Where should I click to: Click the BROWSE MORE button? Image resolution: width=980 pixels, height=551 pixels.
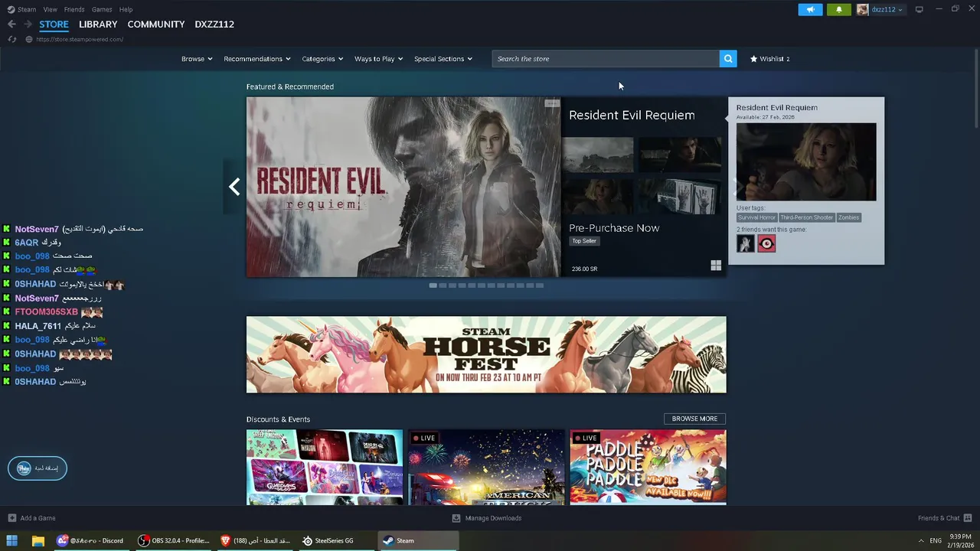click(x=694, y=419)
